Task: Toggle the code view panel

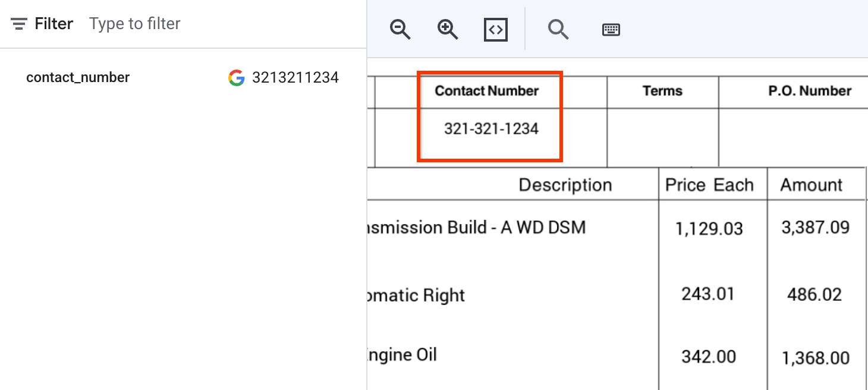Action: (495, 29)
